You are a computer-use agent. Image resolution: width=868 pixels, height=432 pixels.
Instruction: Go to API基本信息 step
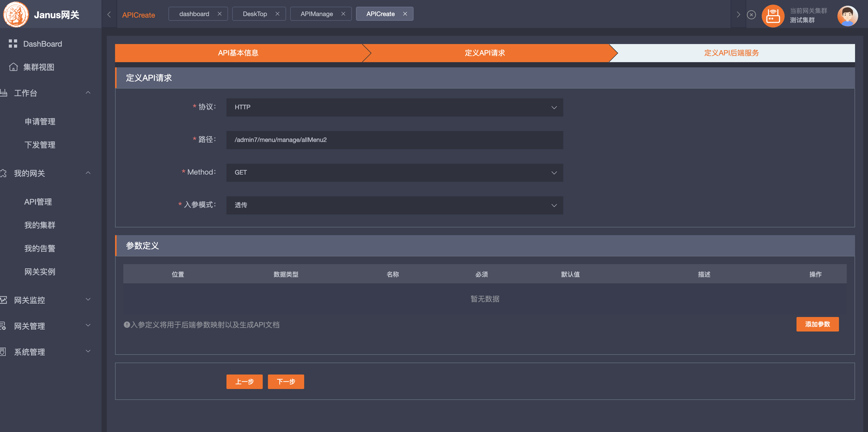(x=238, y=53)
